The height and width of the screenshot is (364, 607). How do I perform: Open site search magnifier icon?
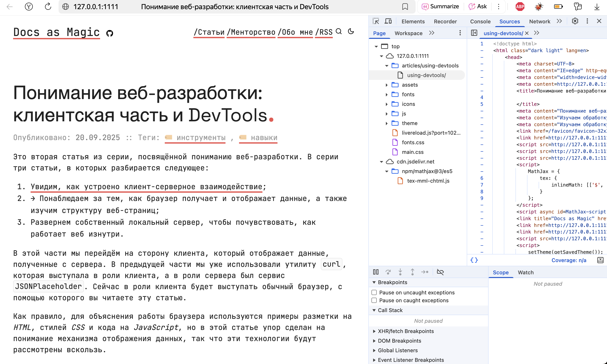point(339,31)
